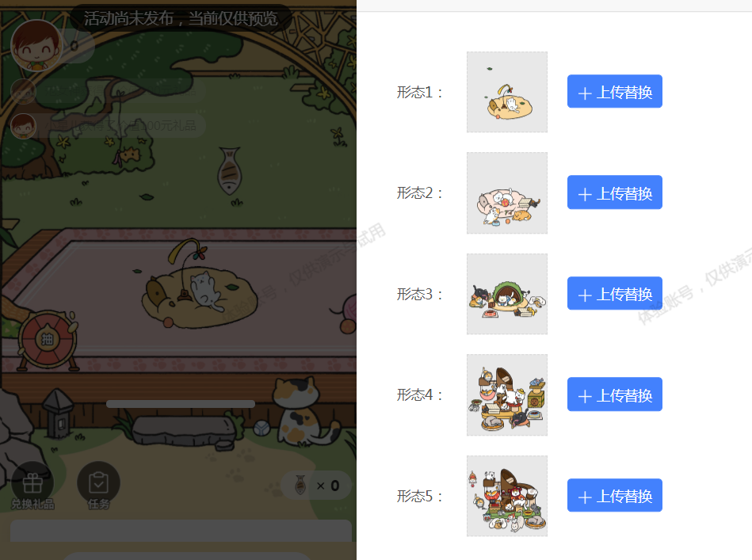Viewport: 752px width, 560px height.
Task: Tap the 抽 lottery wheel icon
Action: [47, 340]
